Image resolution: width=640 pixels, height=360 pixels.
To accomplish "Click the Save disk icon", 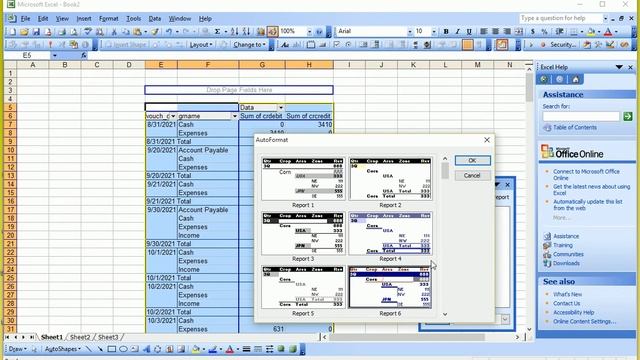I will tap(36, 31).
